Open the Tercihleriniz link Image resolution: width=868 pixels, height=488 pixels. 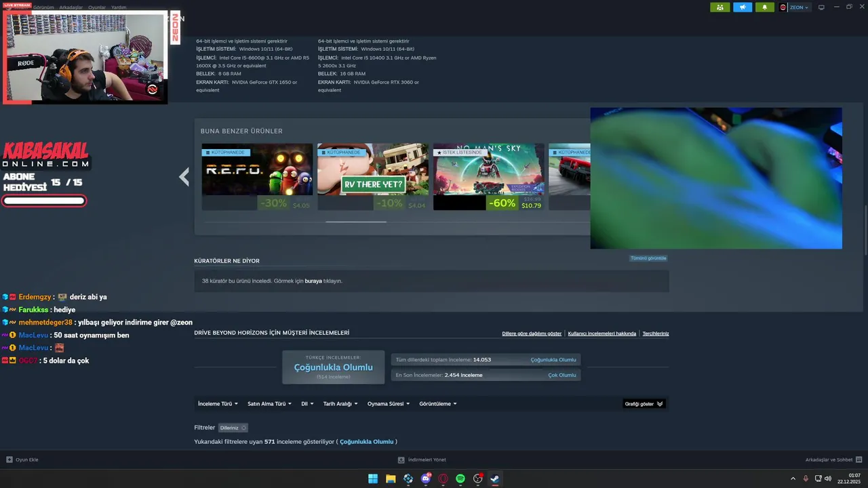[x=656, y=333]
